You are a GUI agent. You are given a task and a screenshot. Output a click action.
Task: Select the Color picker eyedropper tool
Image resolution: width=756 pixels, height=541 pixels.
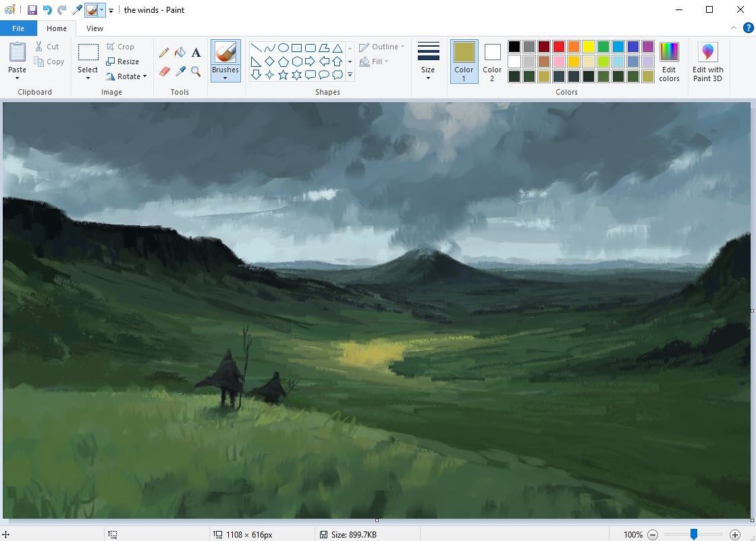tap(180, 72)
